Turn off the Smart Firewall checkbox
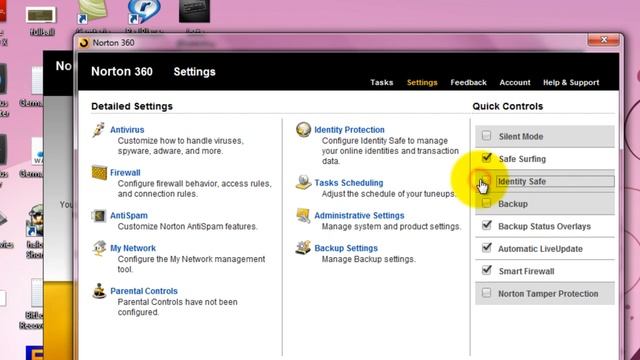Viewport: 640px width, 360px height. click(486, 270)
